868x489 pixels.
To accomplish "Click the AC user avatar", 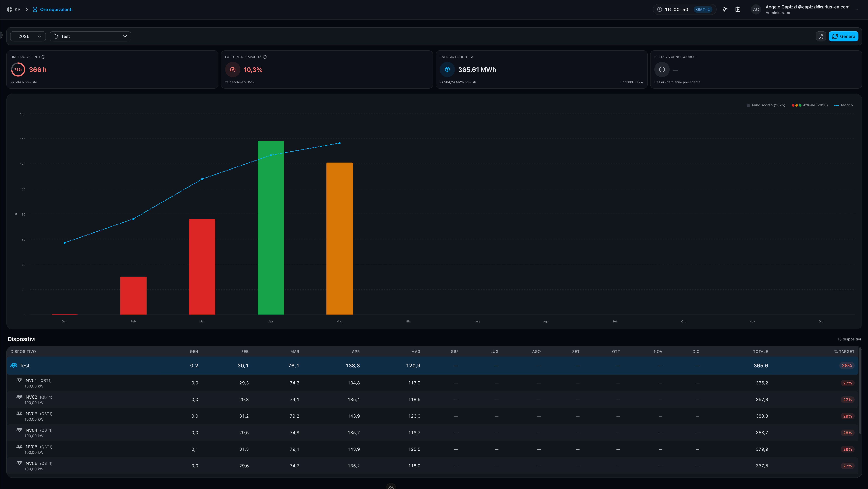I will [x=756, y=9].
